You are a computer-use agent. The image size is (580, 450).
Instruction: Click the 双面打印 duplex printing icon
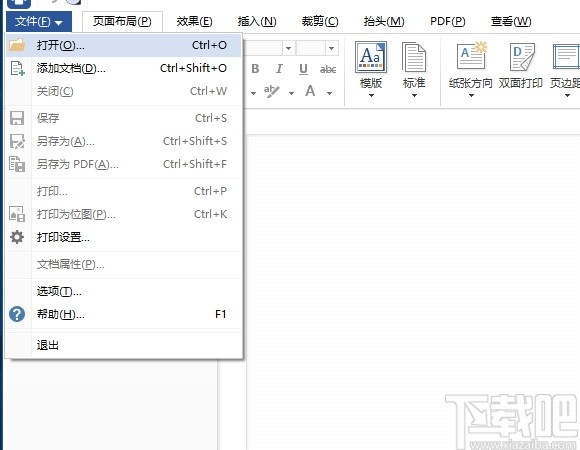click(x=521, y=57)
